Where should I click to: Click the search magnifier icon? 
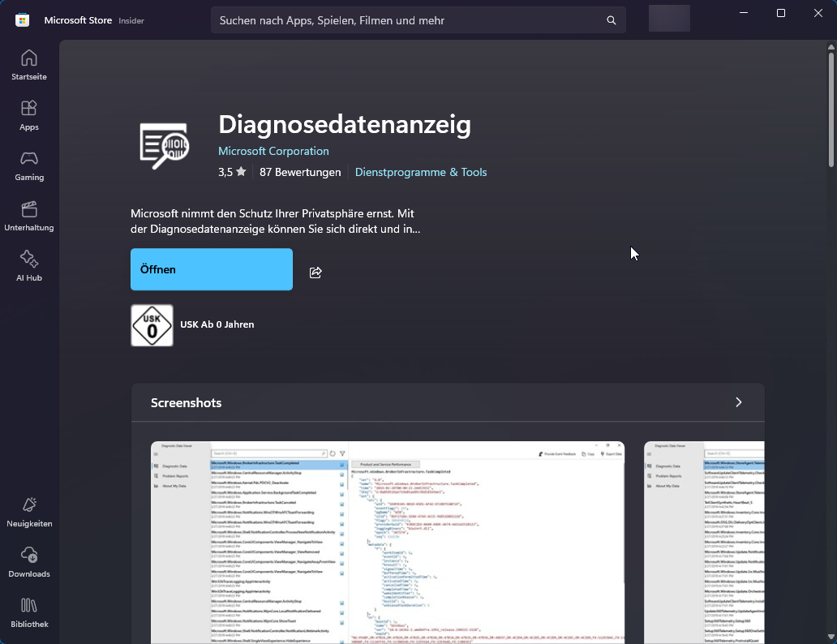point(612,20)
